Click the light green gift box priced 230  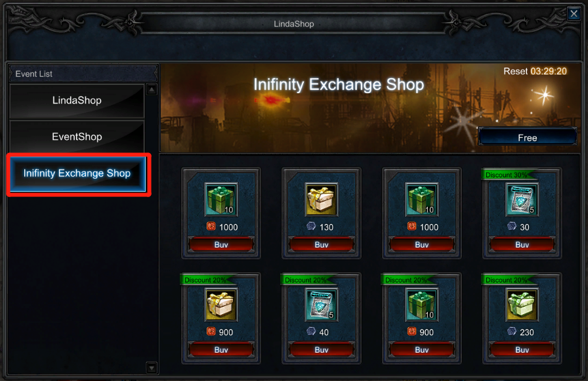point(522,304)
